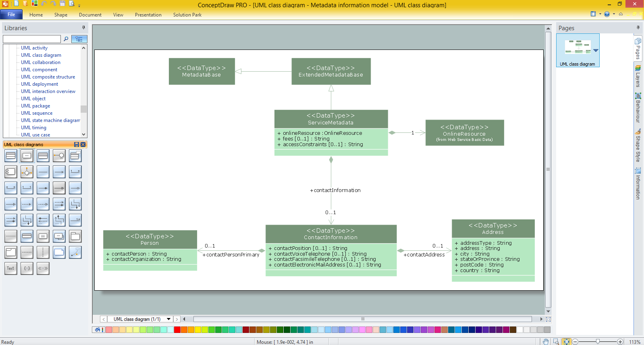This screenshot has width=644, height=345.
Task: Click the library search magnifier icon
Action: (66, 39)
